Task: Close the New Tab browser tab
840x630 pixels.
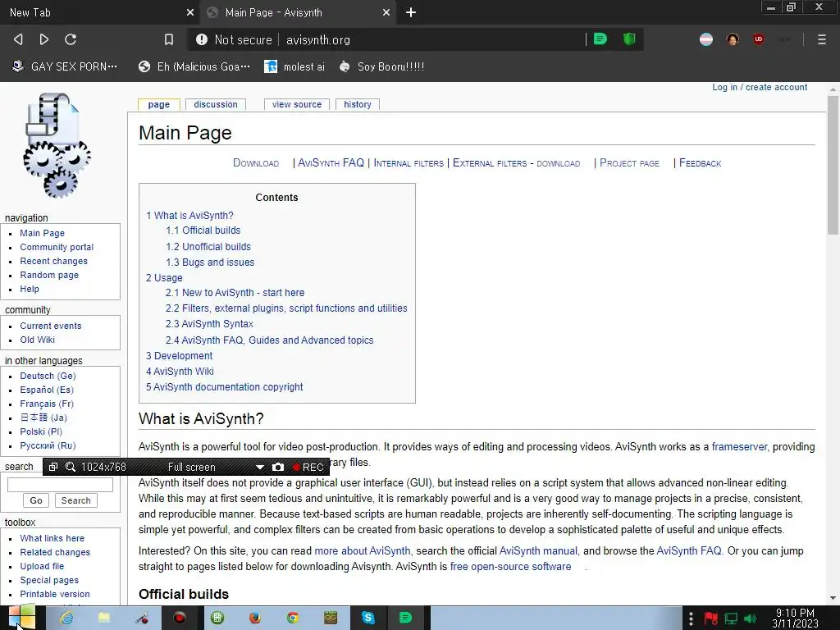Action: [x=189, y=12]
